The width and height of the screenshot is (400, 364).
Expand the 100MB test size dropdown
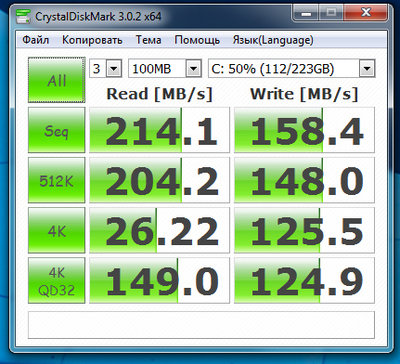pyautogui.click(x=165, y=69)
